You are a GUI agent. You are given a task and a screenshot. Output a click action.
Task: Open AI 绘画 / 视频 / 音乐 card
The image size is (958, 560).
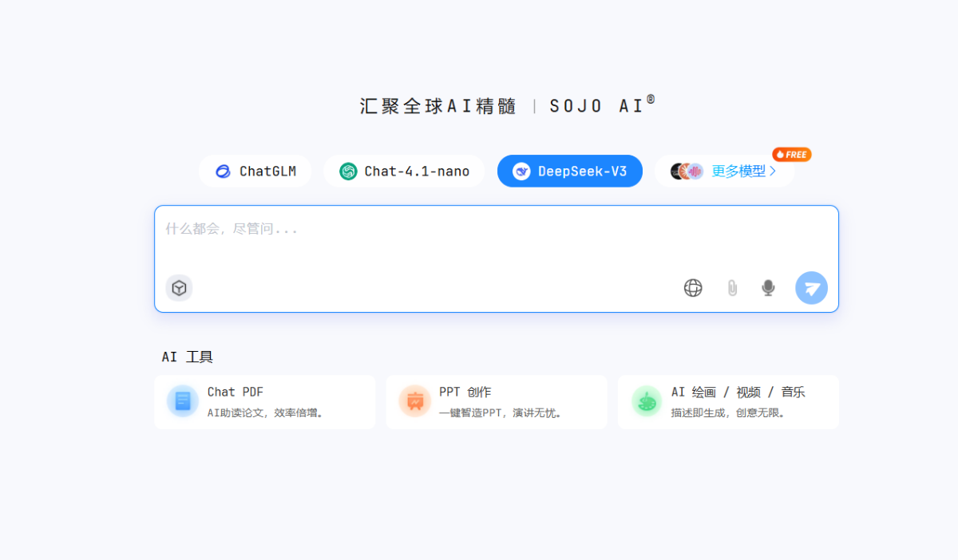coord(728,402)
